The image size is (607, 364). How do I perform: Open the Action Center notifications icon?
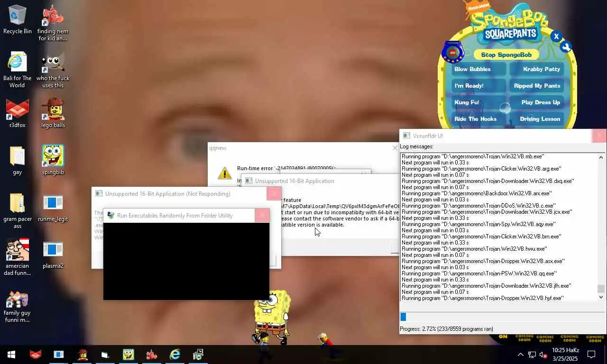pyautogui.click(x=591, y=355)
